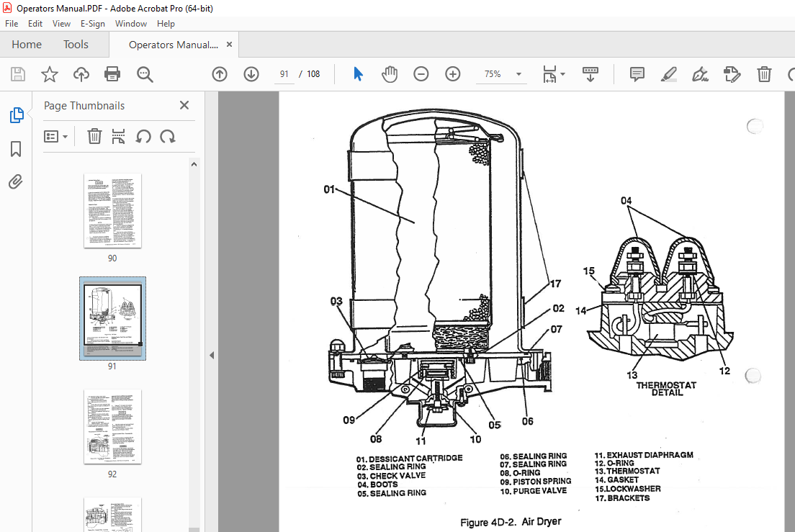Viewport: 795px width, 532px height.
Task: Click the Figure 4D-2 Air Dryer caption
Action: 511,522
